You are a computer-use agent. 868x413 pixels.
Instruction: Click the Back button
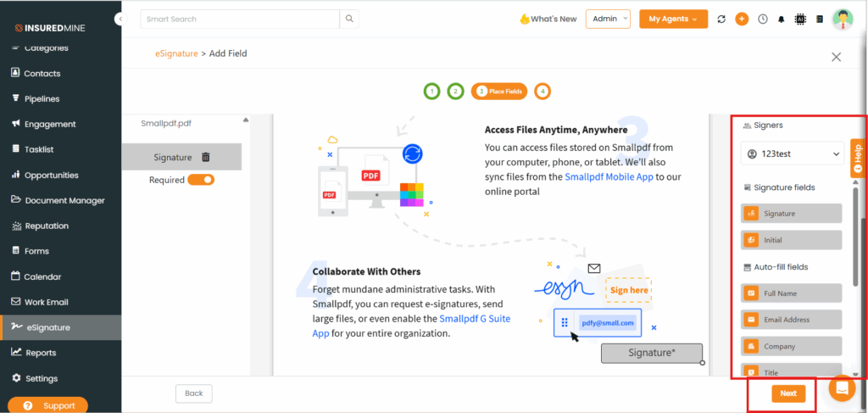[x=194, y=393]
